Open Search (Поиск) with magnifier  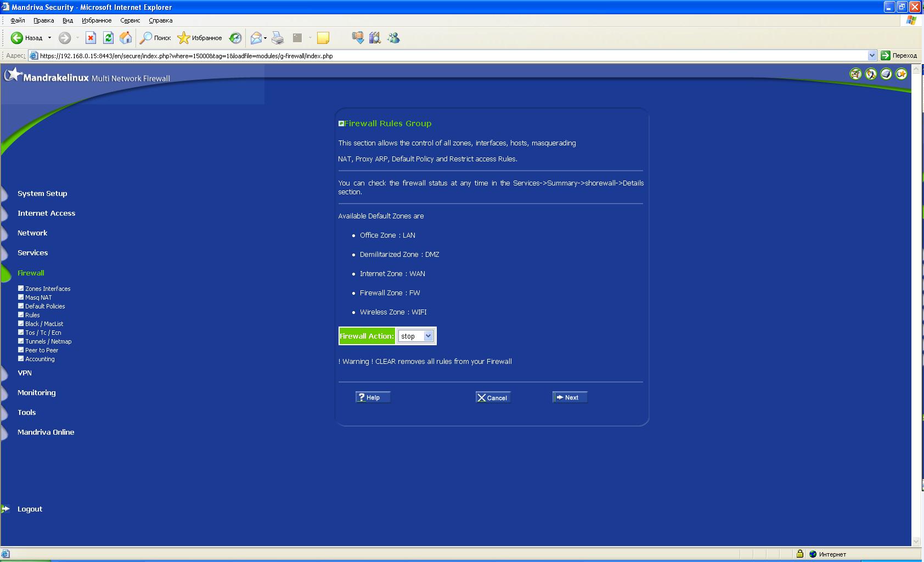[155, 38]
